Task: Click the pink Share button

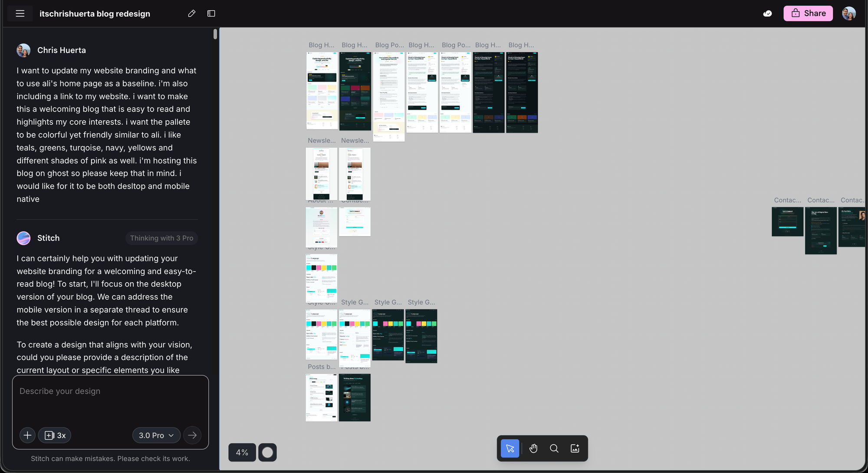Action: pyautogui.click(x=808, y=13)
